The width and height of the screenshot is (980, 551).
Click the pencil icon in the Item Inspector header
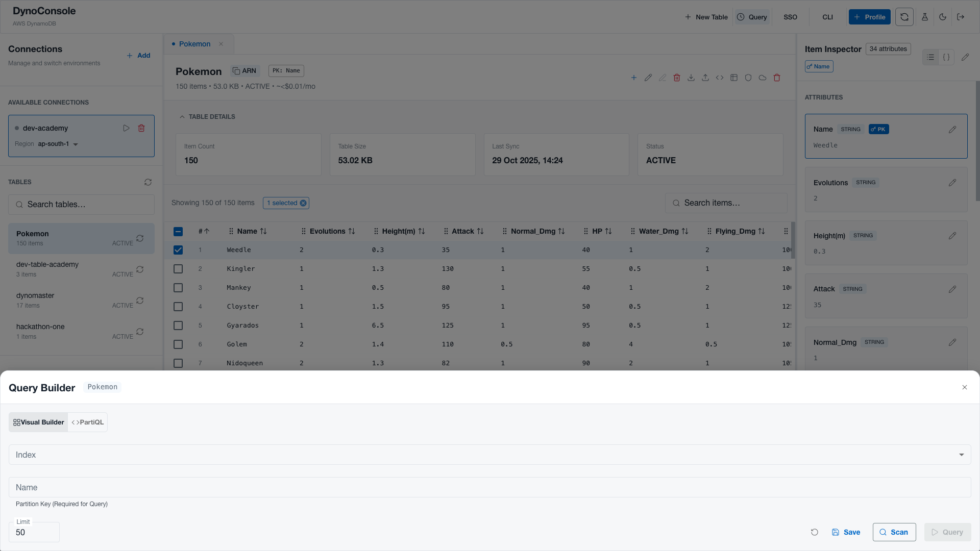[x=965, y=57]
